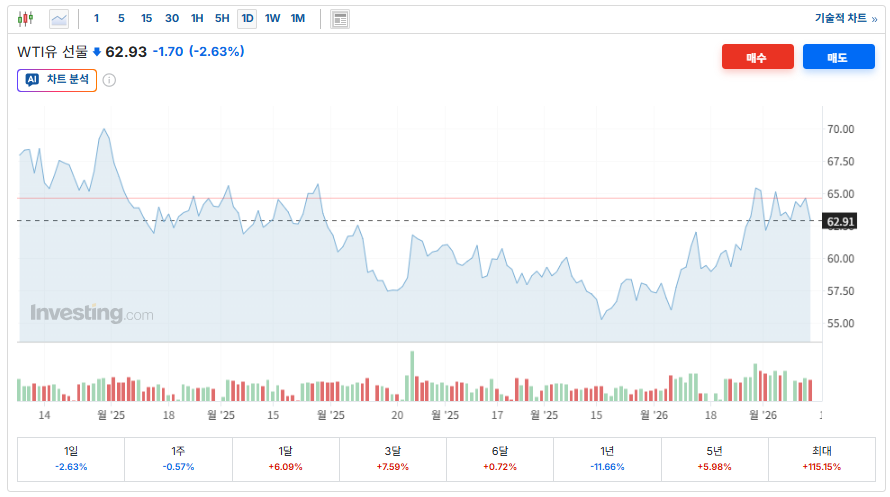Viewport: 890px width, 497px height.
Task: Select the 1H interval
Action: click(197, 19)
